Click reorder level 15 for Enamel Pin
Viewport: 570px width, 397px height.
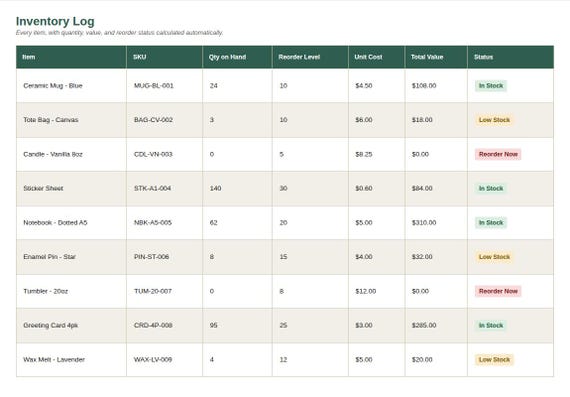coord(283,257)
